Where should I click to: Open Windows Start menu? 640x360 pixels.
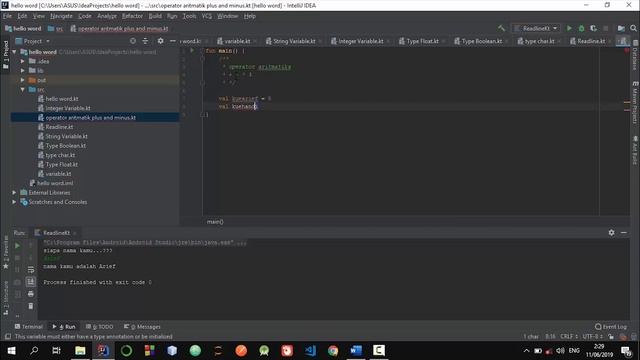[11, 351]
